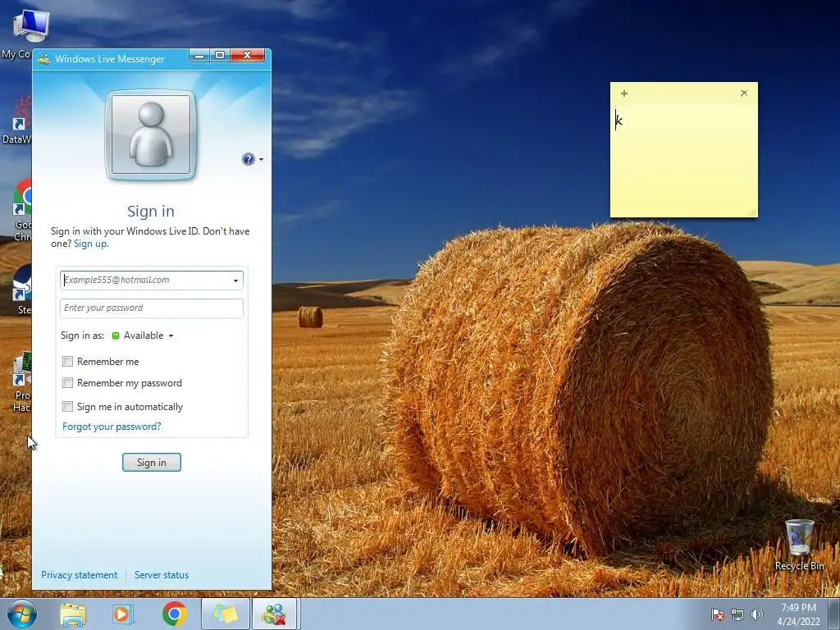Screen dimensions: 840x630
Task: Toggle Sign me in automatically
Action: [67, 407]
